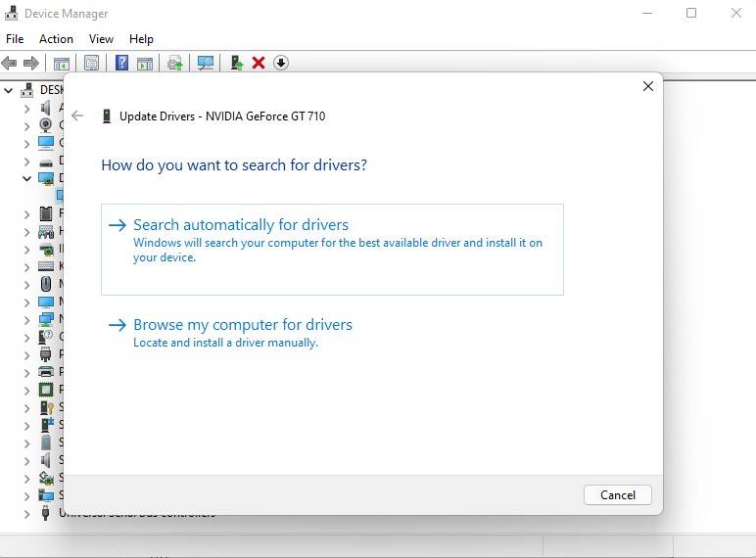The width and height of the screenshot is (756, 558).
Task: Click the back arrow in the Update Drivers dialog
Action: pyautogui.click(x=77, y=116)
